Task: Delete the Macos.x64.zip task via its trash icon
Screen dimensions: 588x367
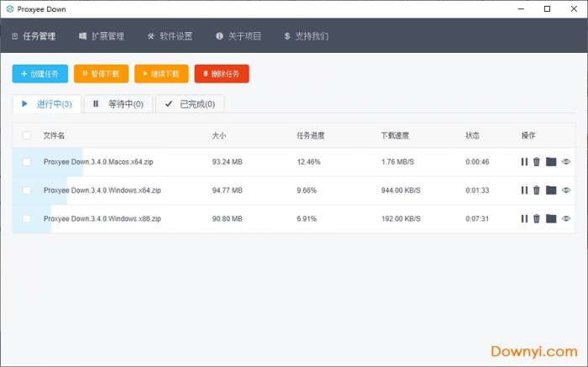Action: tap(537, 161)
